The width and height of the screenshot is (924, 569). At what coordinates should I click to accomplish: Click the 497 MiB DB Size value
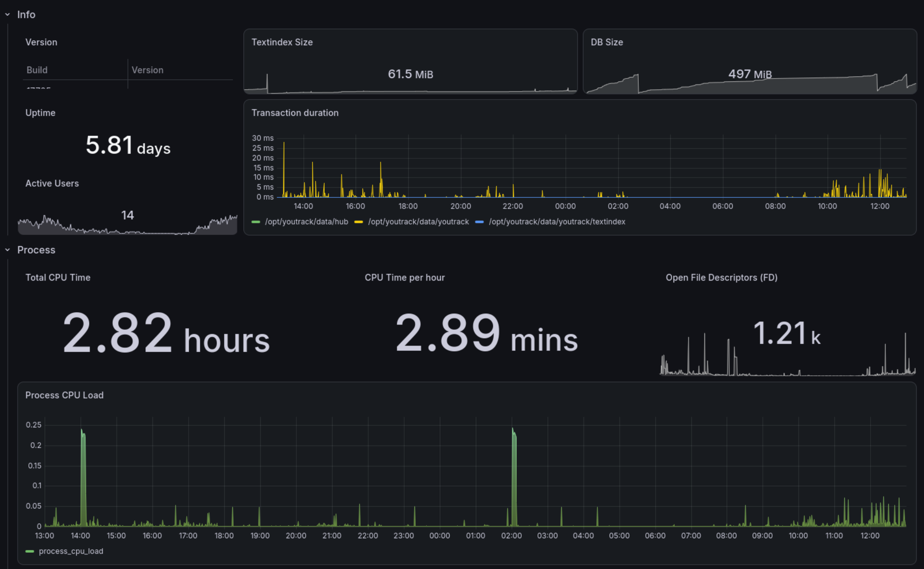pyautogui.click(x=750, y=74)
